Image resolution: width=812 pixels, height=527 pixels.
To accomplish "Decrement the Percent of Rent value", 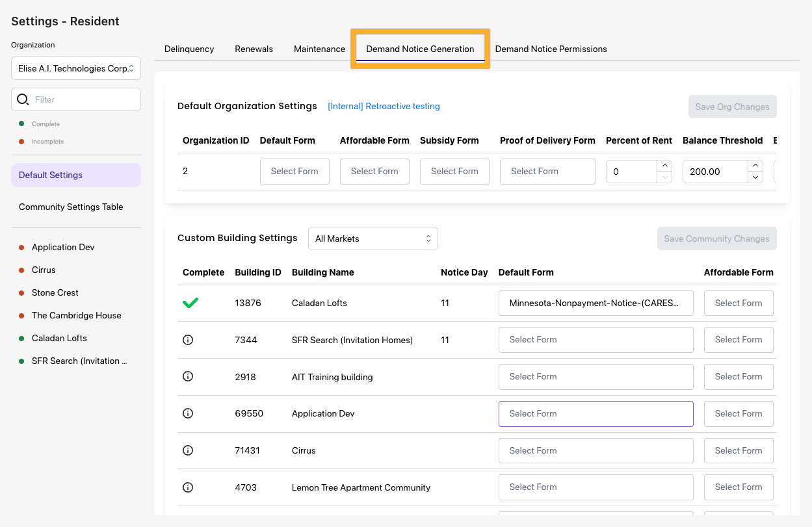I will tap(664, 177).
